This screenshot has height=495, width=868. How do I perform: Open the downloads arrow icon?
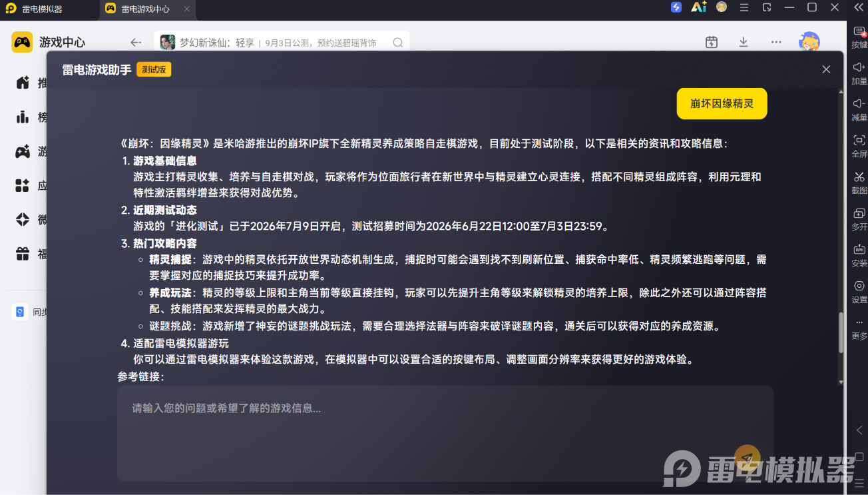pos(744,42)
